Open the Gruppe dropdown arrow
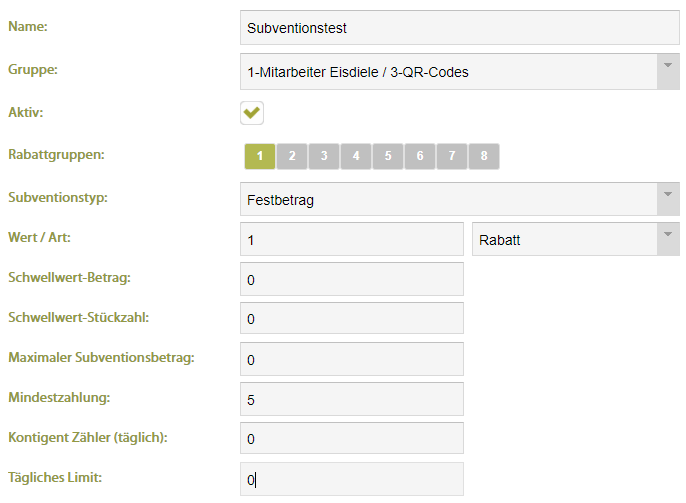Screen dimensions: 686x503 (x=668, y=72)
